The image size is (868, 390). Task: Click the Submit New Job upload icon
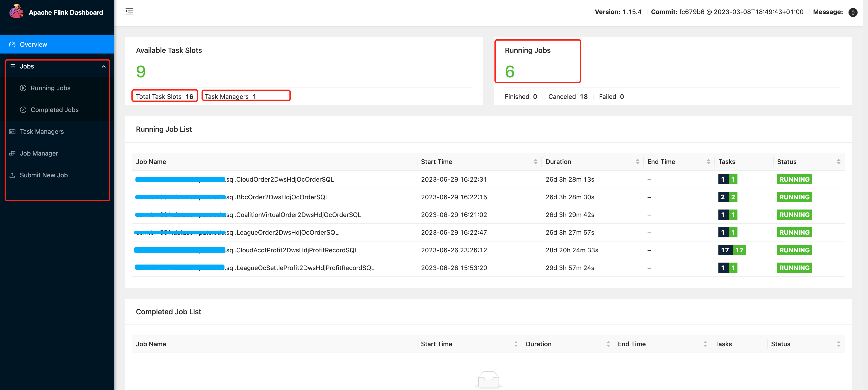coord(12,175)
